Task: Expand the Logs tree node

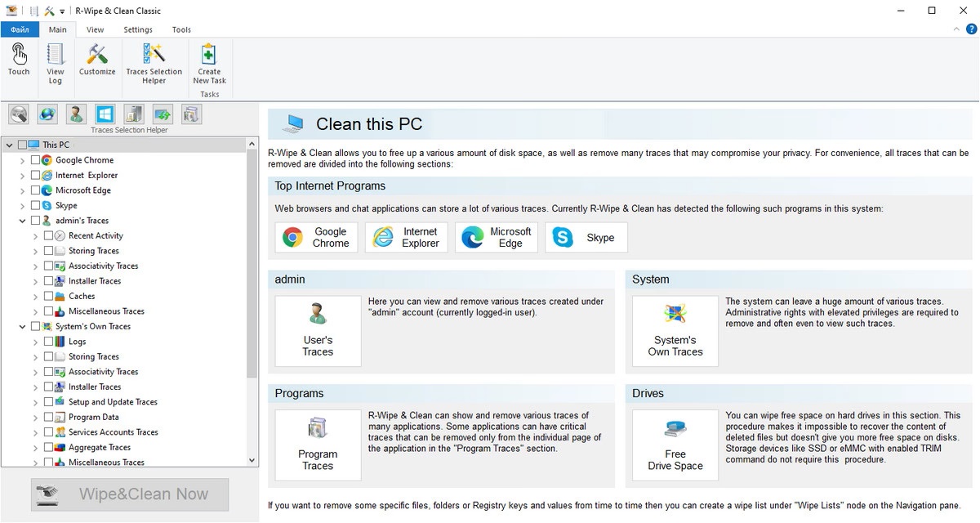Action: point(35,342)
